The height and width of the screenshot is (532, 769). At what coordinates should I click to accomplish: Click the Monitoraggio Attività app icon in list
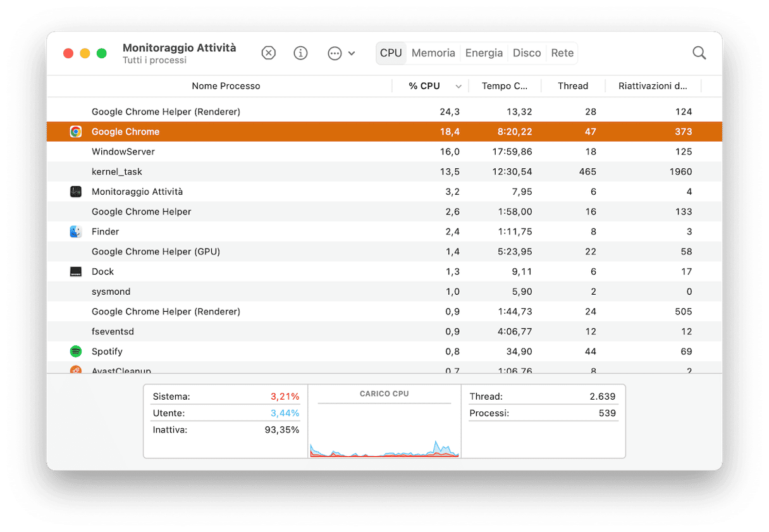[x=76, y=192]
